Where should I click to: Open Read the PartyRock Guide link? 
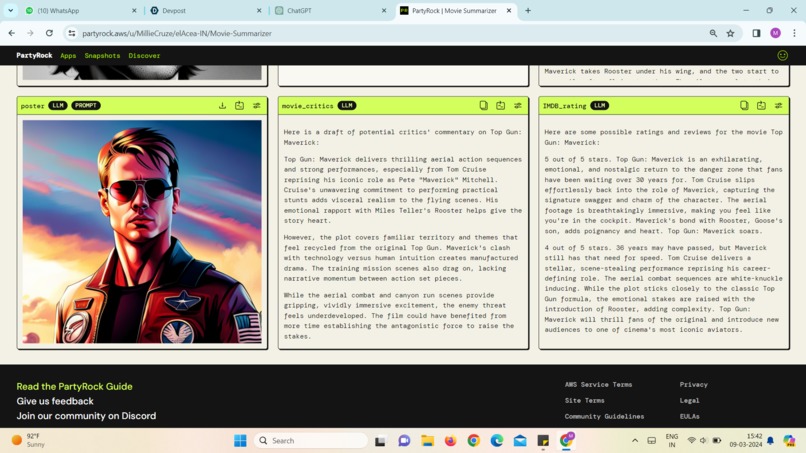75,386
